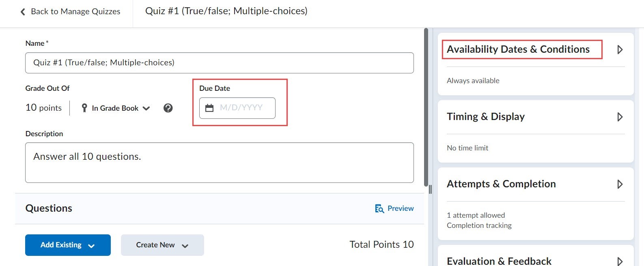Viewport: 644px width, 266px height.
Task: Select the Back to Manage Quizzes link
Action: tap(75, 11)
